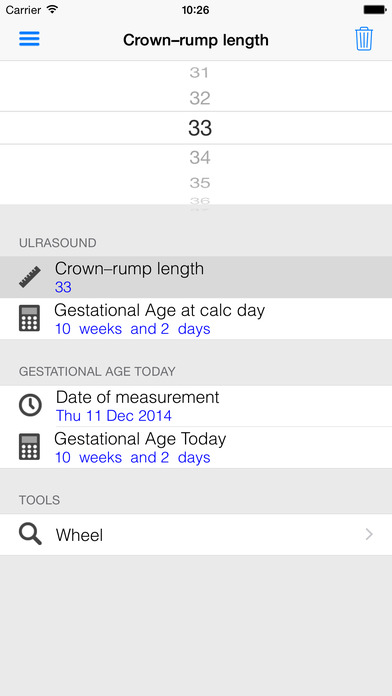The height and width of the screenshot is (696, 392).
Task: Open the hamburger menu
Action: point(29,39)
